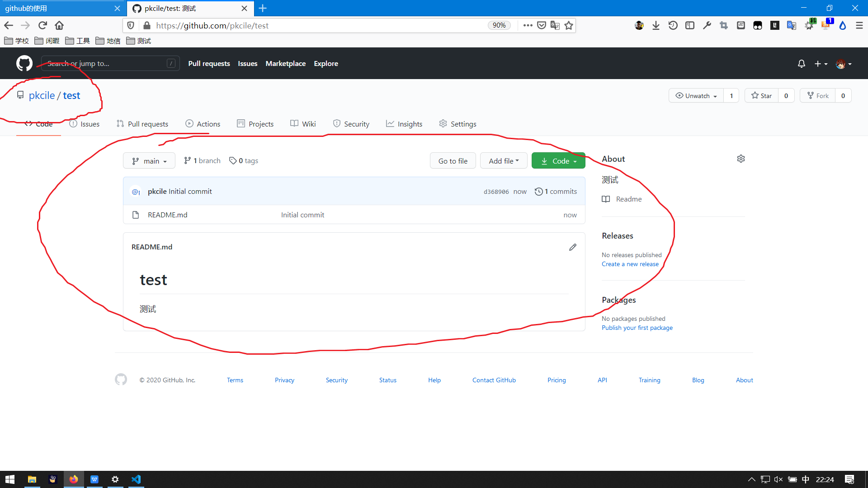Open the green Code download dropdown
Screen dimensions: 868x488
click(558, 161)
